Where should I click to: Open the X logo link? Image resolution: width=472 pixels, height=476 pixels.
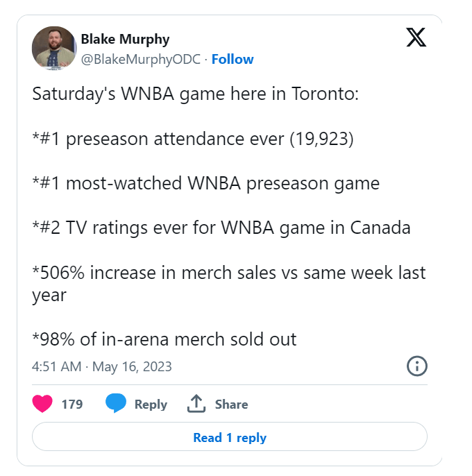point(416,37)
